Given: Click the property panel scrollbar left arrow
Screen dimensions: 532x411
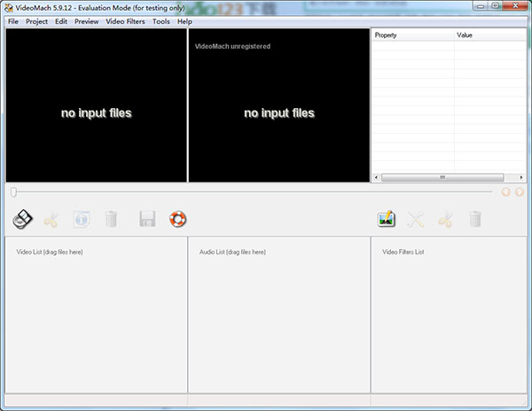Looking at the screenshot, I should (376, 177).
